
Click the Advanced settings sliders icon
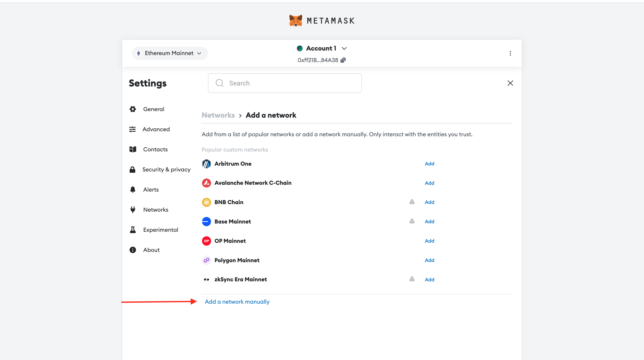tap(133, 129)
